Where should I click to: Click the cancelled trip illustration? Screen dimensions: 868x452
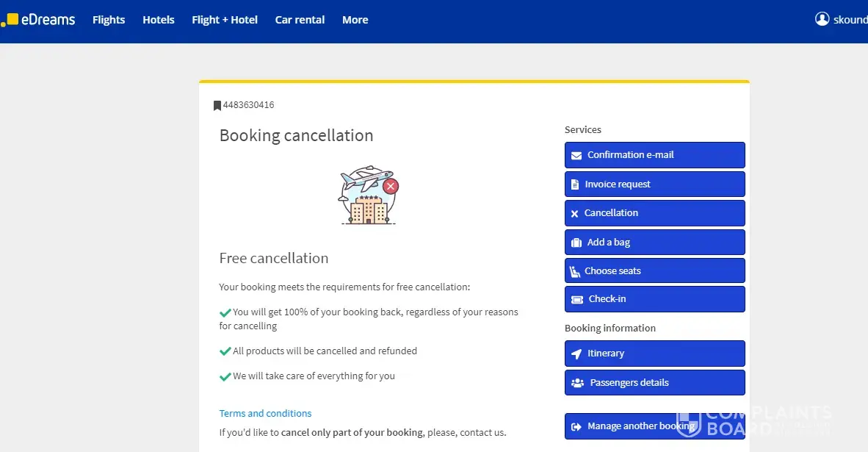click(368, 195)
